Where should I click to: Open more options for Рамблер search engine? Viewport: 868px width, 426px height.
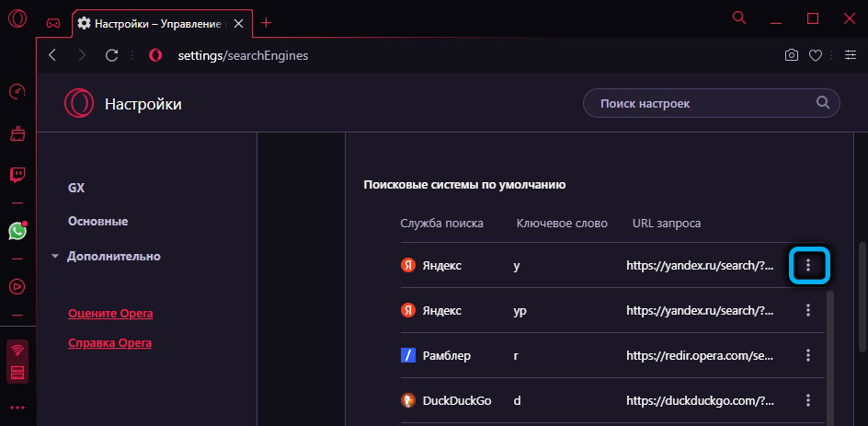[808, 355]
